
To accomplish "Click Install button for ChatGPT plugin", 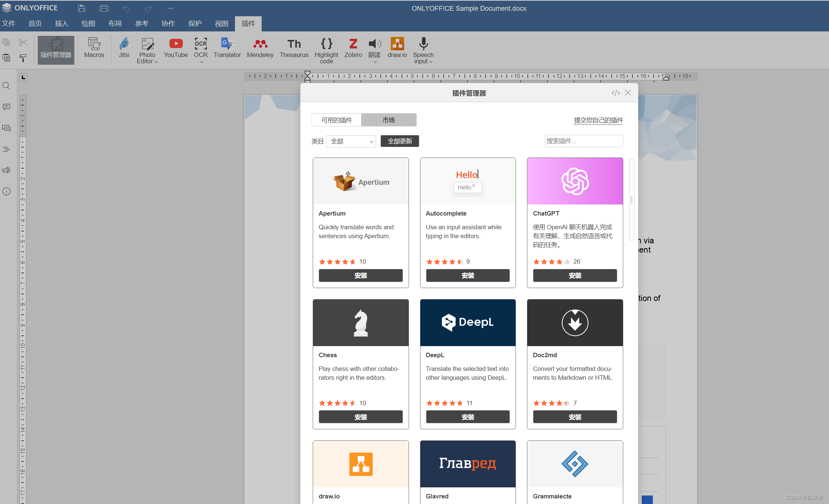I will [575, 275].
